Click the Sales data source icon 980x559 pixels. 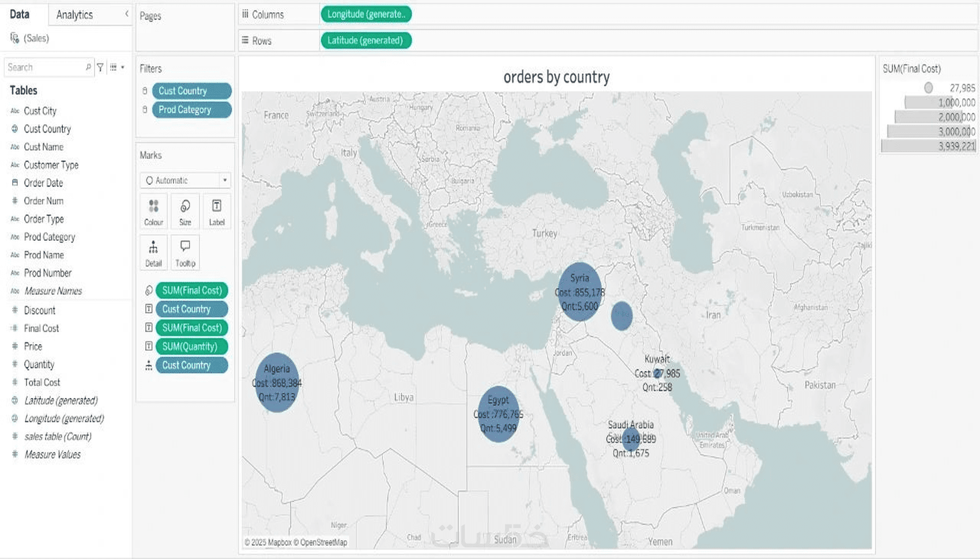pos(14,38)
